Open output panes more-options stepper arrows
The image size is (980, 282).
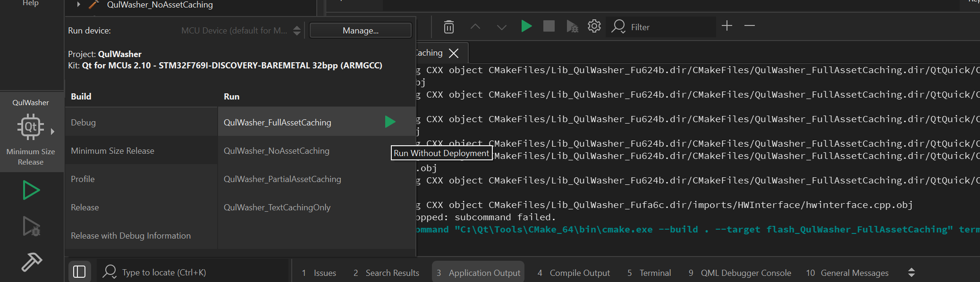tap(912, 273)
